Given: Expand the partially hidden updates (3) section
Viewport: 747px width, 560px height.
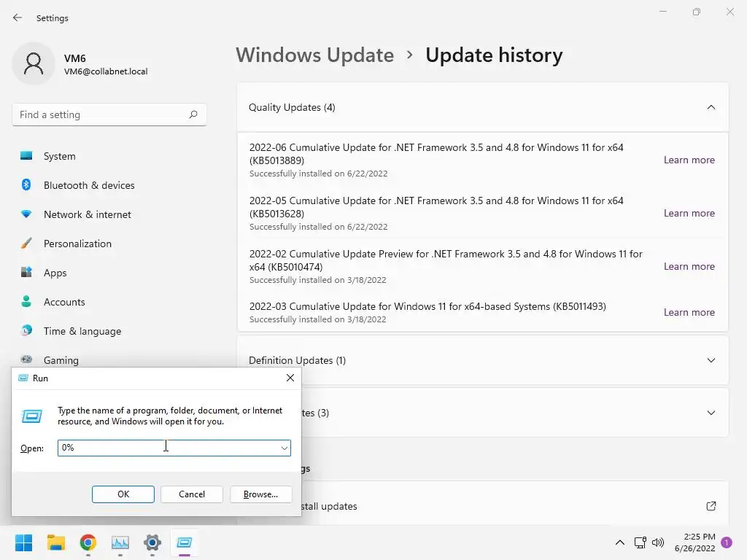Looking at the screenshot, I should pos(711,413).
